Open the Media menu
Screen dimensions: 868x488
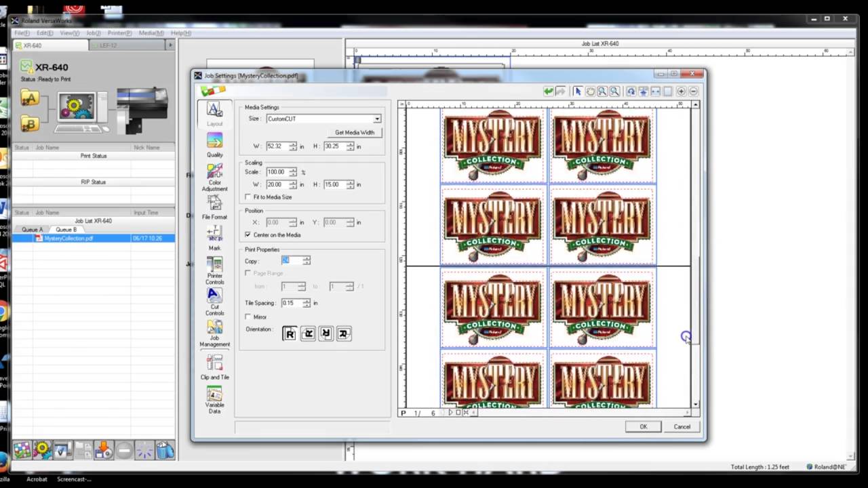coord(151,33)
